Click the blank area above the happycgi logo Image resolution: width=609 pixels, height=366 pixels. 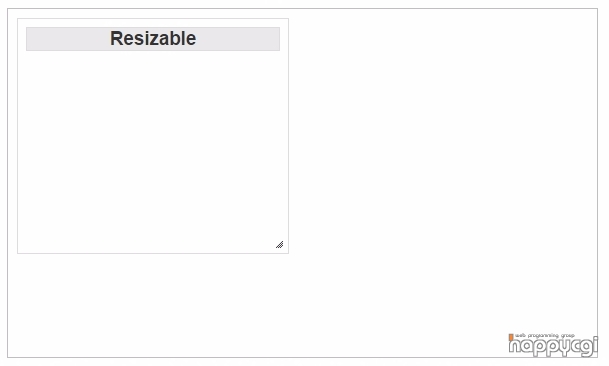[553, 303]
